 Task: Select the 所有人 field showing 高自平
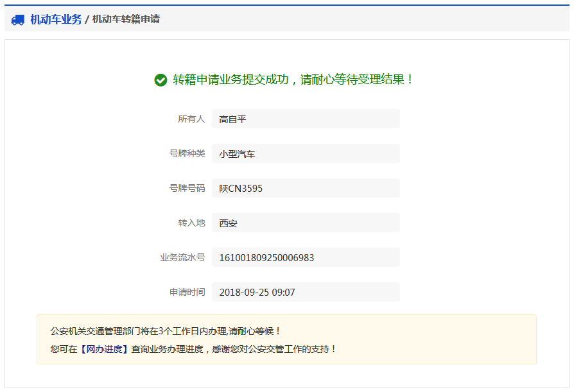coord(305,119)
